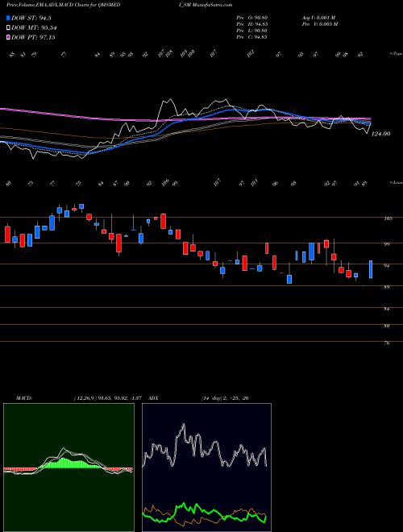Click the 'ManafaSutra.com' source text
This screenshot has height=532, width=403.
click(x=214, y=5)
